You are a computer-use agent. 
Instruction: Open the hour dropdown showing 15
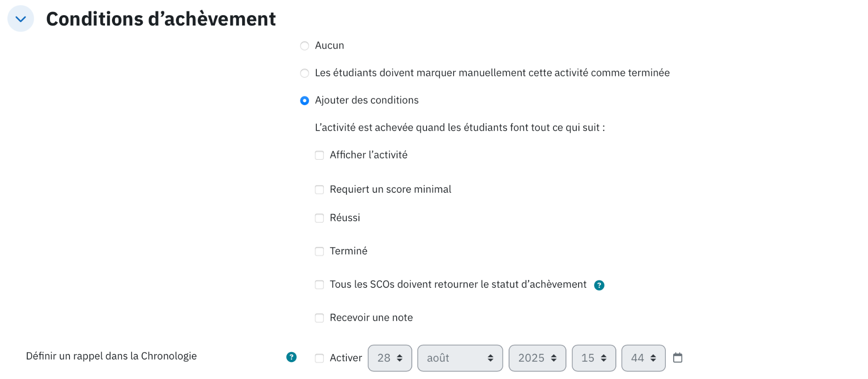click(594, 358)
